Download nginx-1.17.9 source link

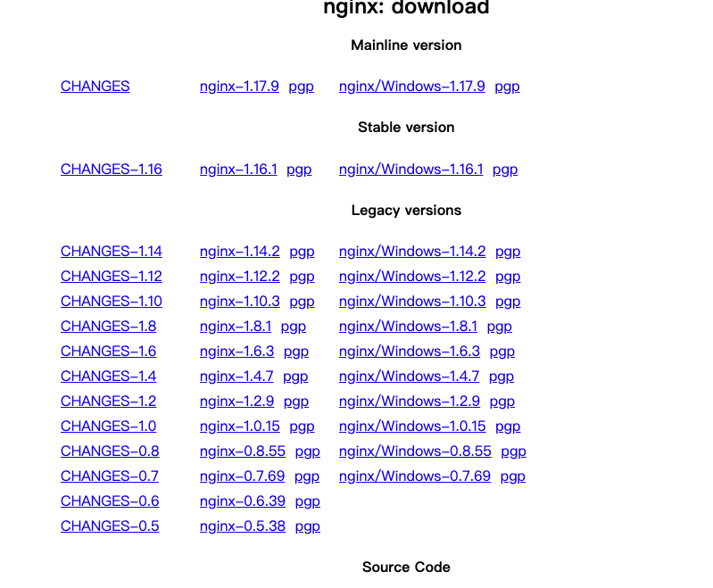click(x=239, y=86)
